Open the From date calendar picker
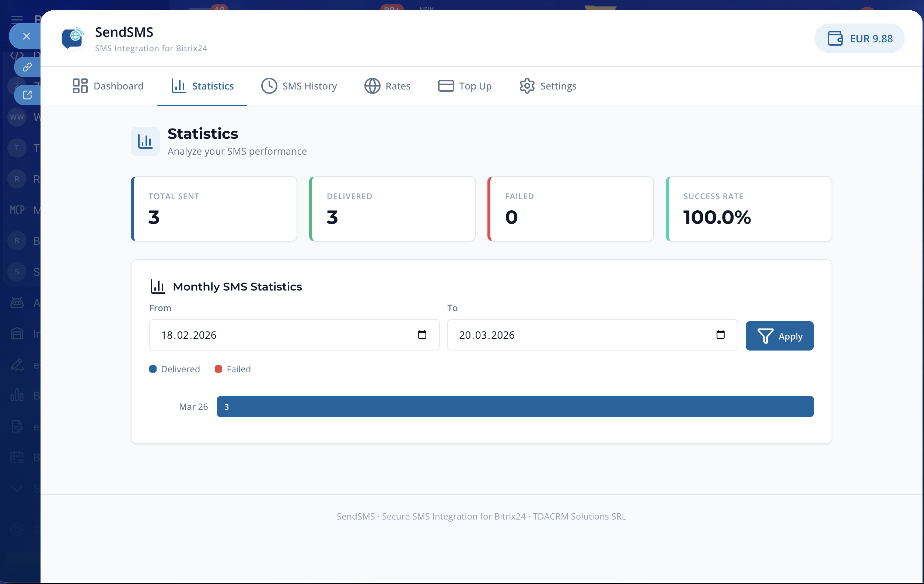Image resolution: width=924 pixels, height=584 pixels. coord(422,334)
